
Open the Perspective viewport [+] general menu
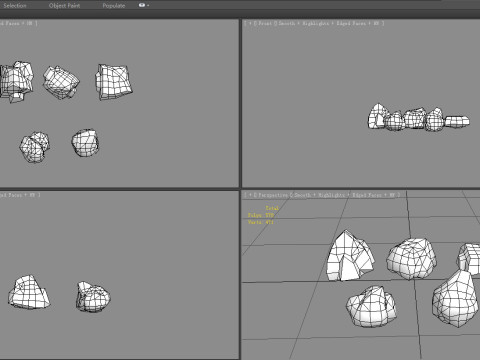(250, 195)
